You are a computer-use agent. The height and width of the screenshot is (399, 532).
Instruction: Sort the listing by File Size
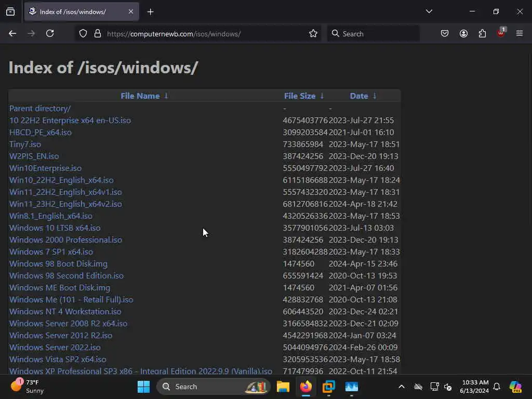(x=300, y=96)
